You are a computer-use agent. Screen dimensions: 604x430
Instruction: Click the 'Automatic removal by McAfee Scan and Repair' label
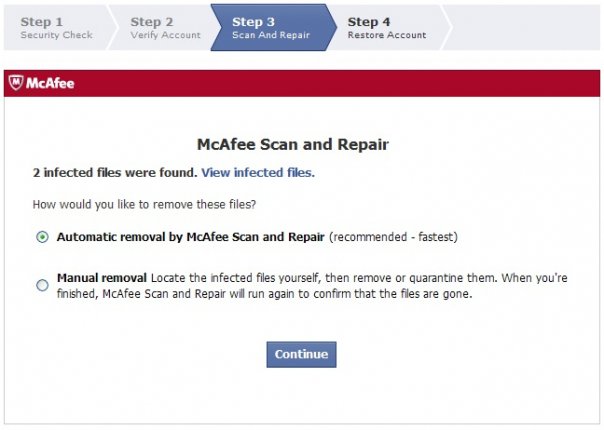(x=191, y=237)
